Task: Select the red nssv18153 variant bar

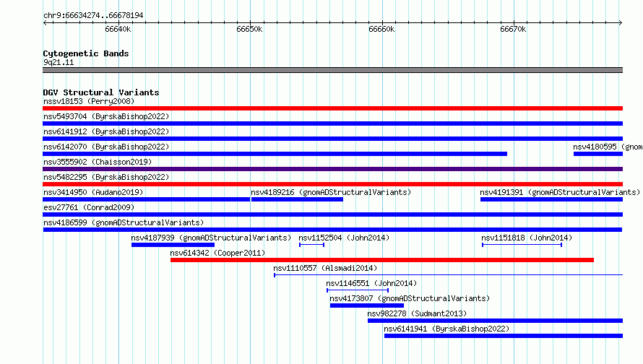Action: pos(332,108)
